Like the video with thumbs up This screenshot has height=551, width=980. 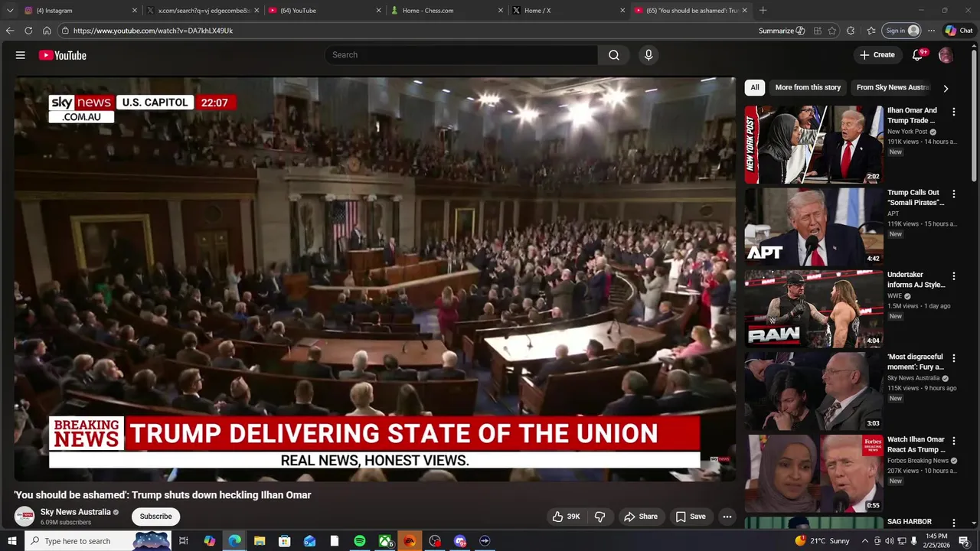(x=566, y=517)
